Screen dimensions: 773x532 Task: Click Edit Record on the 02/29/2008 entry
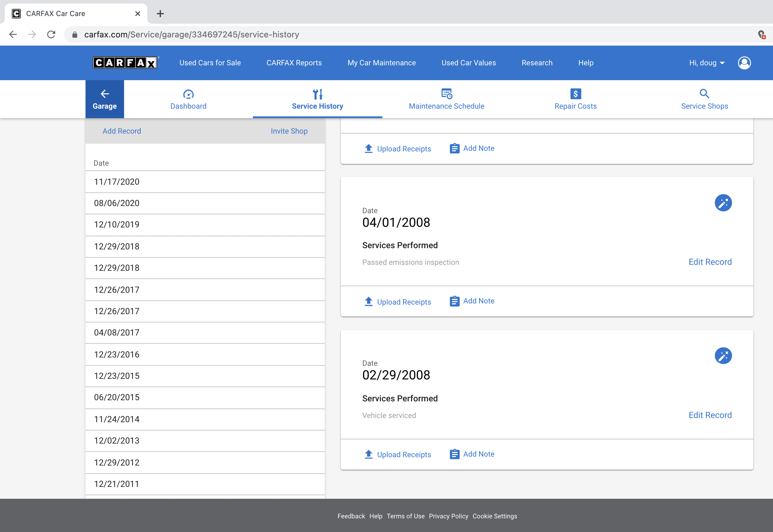710,415
